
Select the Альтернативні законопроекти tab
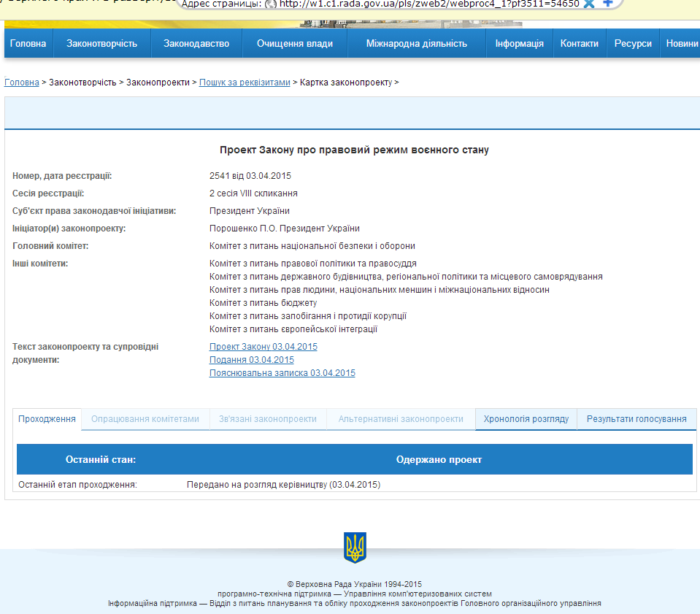[401, 419]
